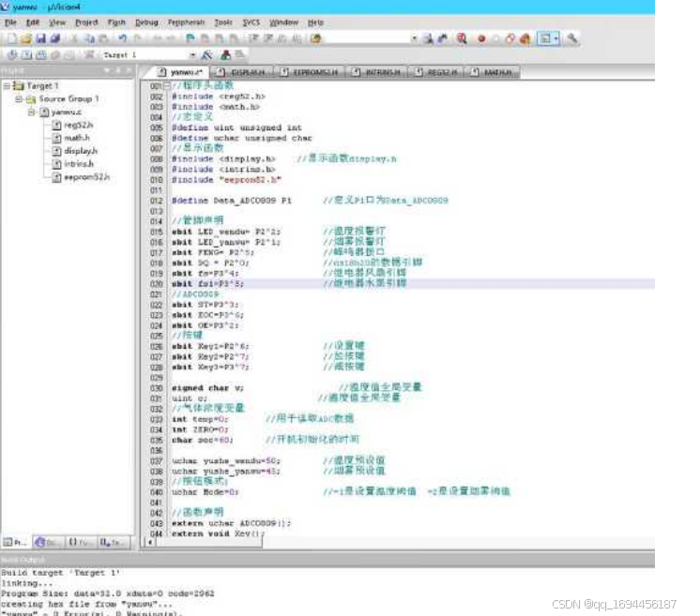
Task: Select the Functions tab at the panel bottom
Action: 80,542
